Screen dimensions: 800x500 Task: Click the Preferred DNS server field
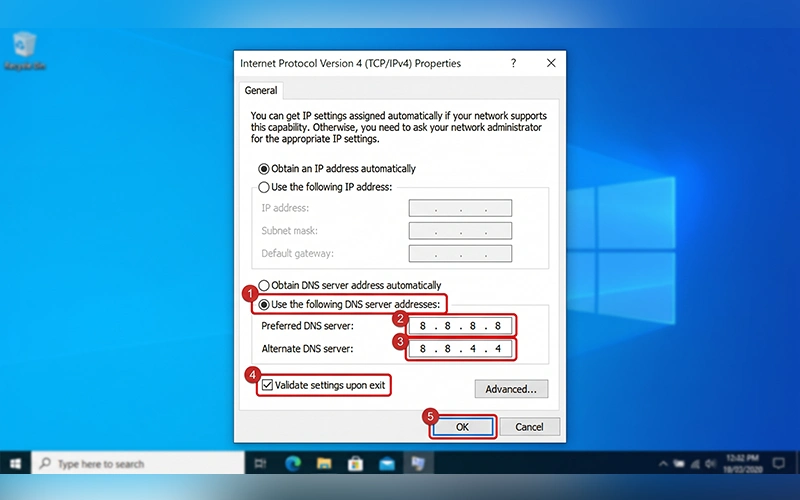click(x=460, y=326)
